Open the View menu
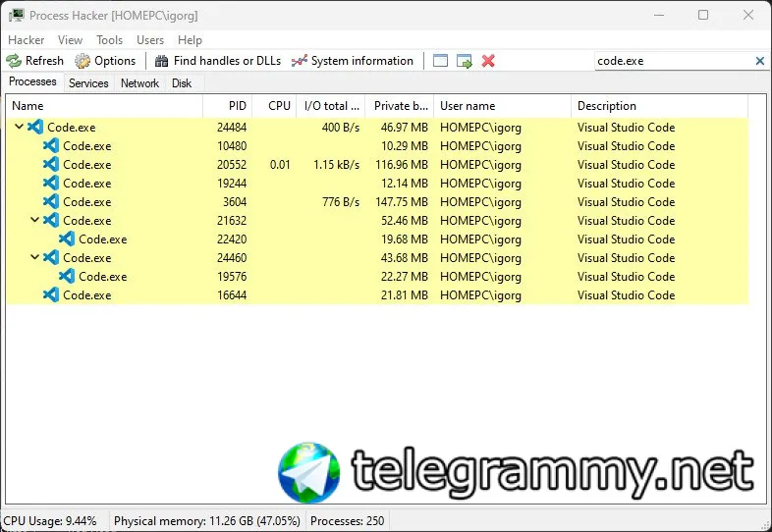The height and width of the screenshot is (532, 772). 70,40
